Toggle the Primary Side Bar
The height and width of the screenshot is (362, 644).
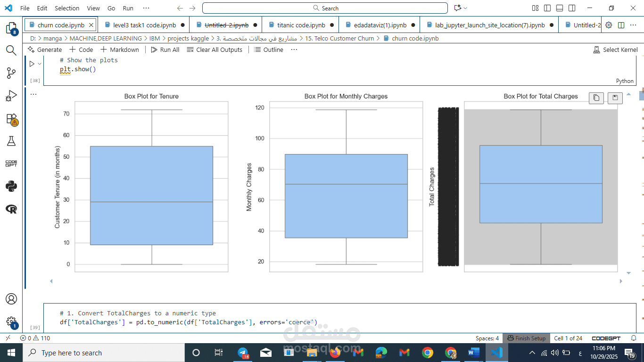(x=547, y=8)
